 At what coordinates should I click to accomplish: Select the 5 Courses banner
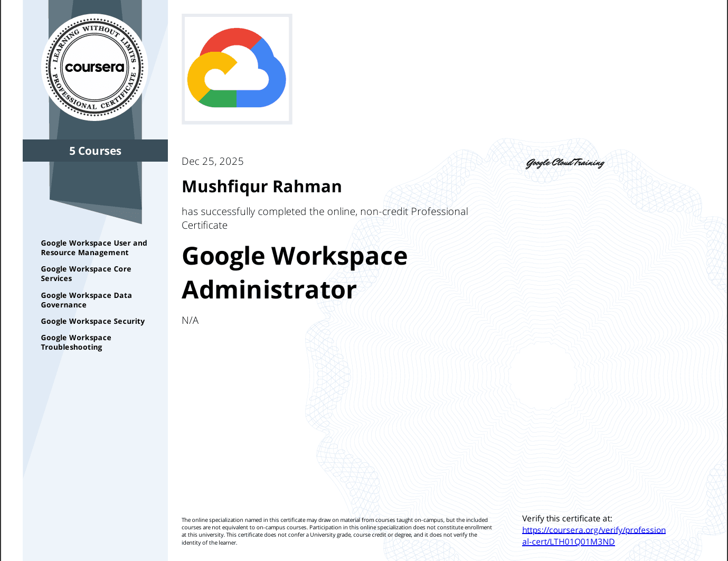(x=95, y=151)
